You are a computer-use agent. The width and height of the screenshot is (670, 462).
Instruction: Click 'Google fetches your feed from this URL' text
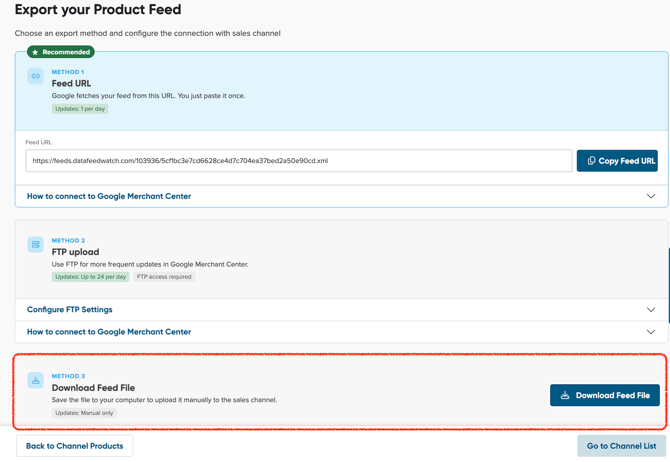[x=148, y=96]
